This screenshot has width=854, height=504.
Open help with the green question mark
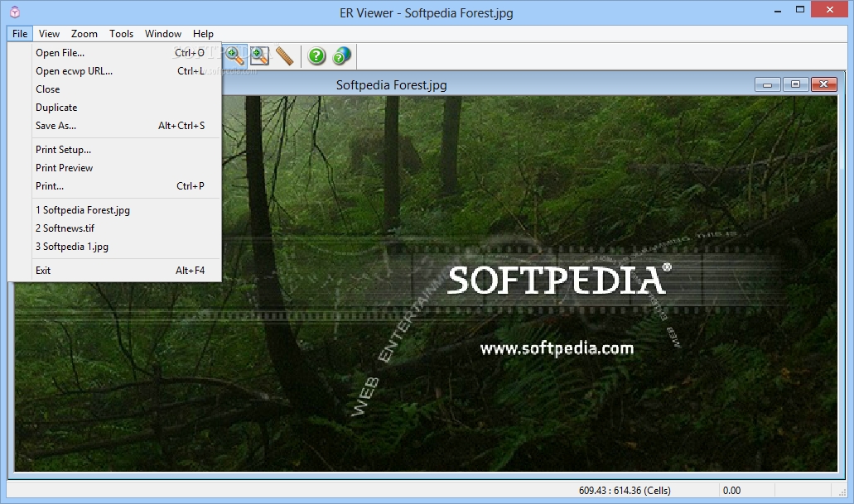(x=316, y=55)
